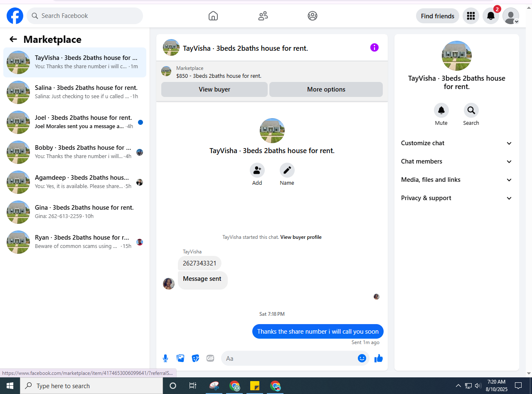Click the View buyer button
This screenshot has height=394, width=532.
(214, 89)
